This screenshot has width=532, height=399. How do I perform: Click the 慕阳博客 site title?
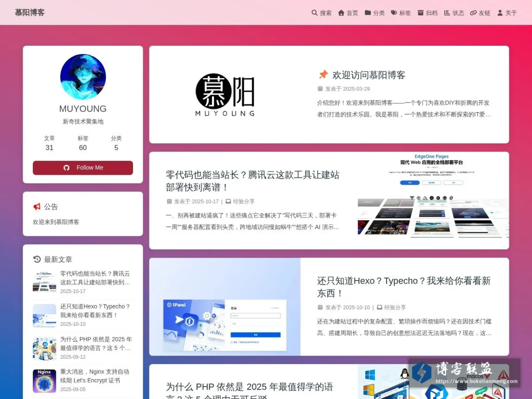pyautogui.click(x=30, y=12)
